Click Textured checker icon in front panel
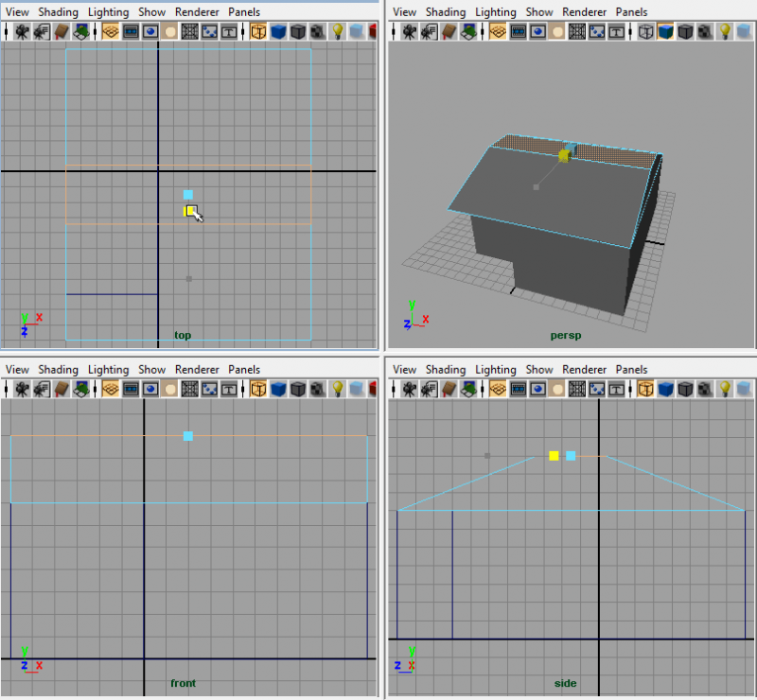The image size is (757, 700). pos(319,389)
